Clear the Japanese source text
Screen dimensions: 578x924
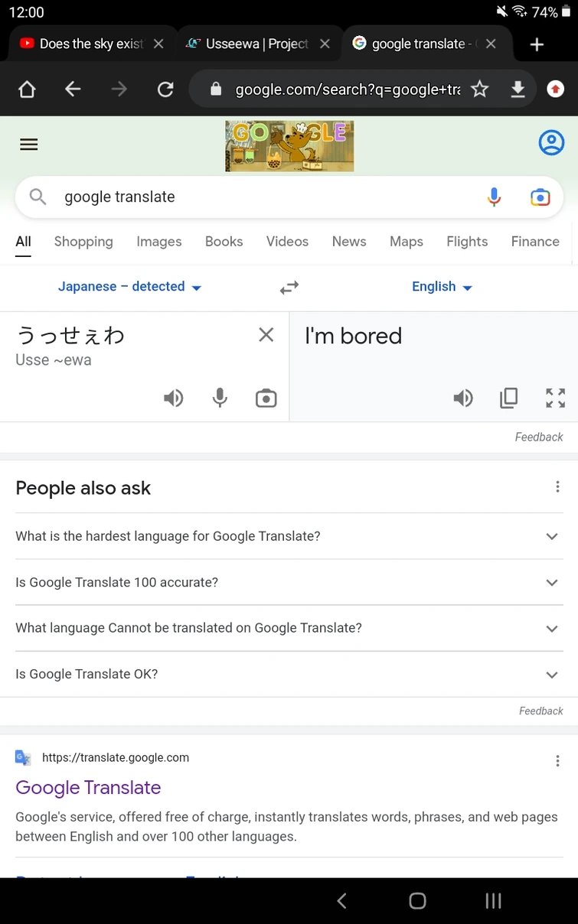tap(266, 334)
